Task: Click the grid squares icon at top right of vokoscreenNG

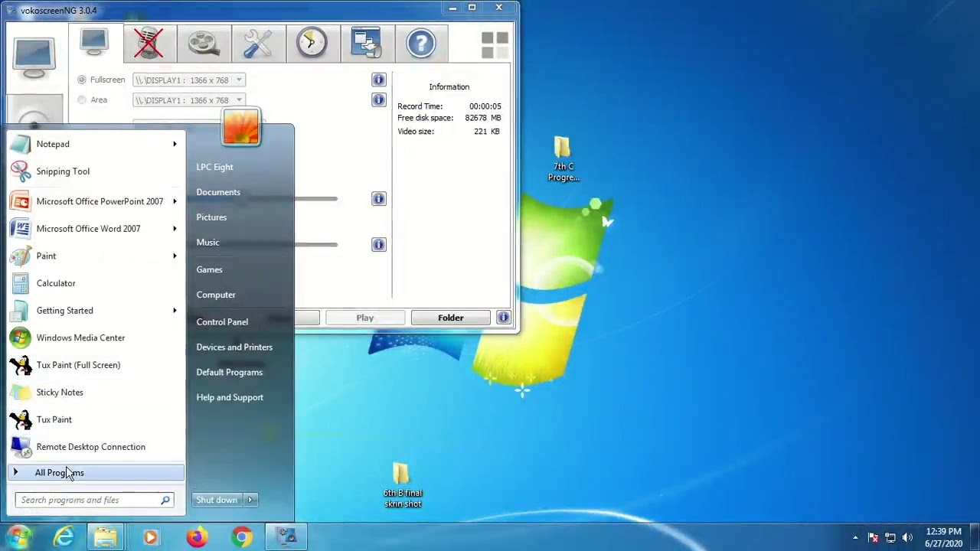Action: (x=495, y=45)
